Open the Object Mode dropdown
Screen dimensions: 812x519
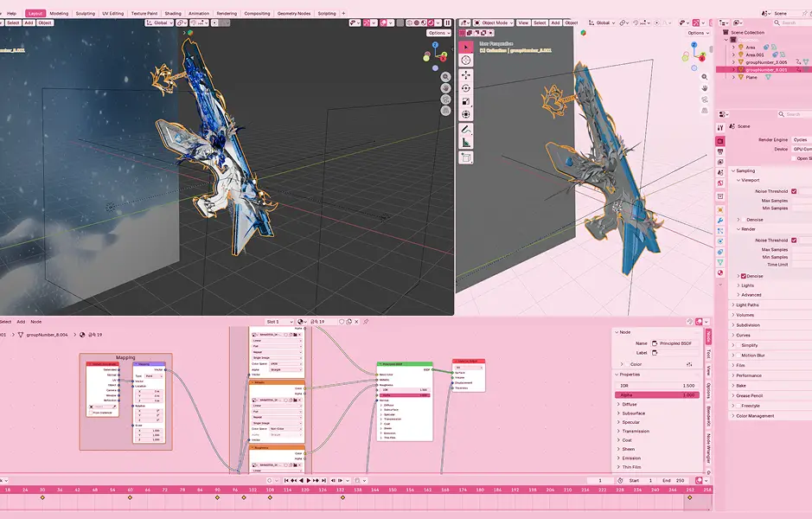point(494,22)
